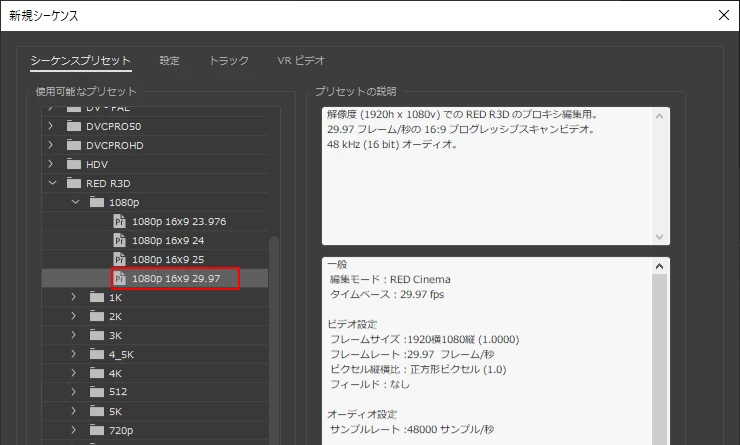The width and height of the screenshot is (740, 445).
Task: Click the preset list vertical scrollbar thumb
Action: click(x=274, y=340)
